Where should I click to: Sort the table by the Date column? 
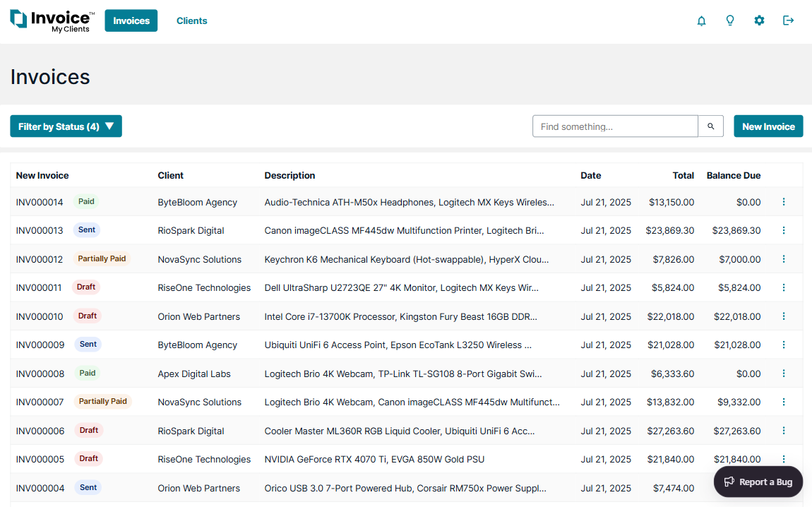[591, 175]
